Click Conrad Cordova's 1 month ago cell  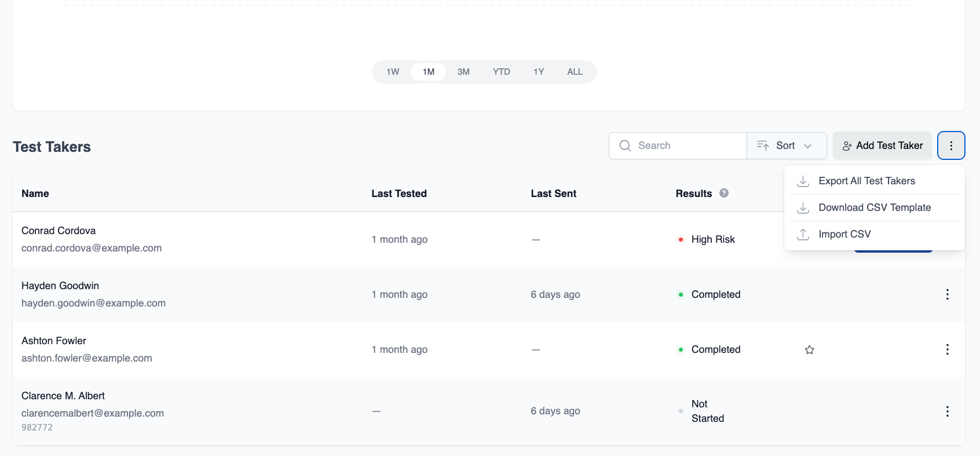pos(400,239)
